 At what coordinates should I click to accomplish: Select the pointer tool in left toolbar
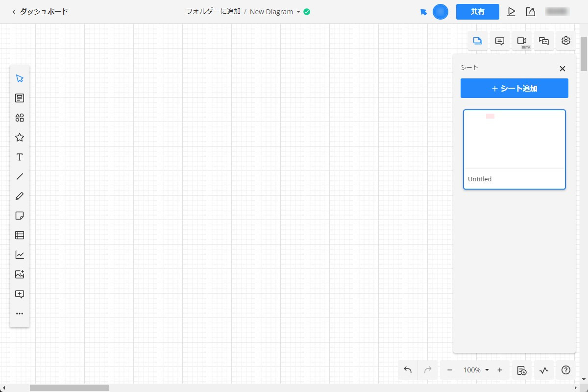pos(20,78)
